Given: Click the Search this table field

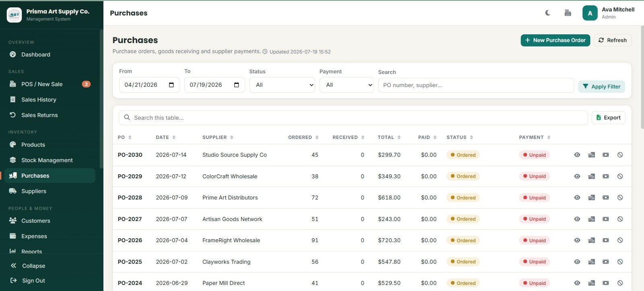Looking at the screenshot, I should coord(353,118).
